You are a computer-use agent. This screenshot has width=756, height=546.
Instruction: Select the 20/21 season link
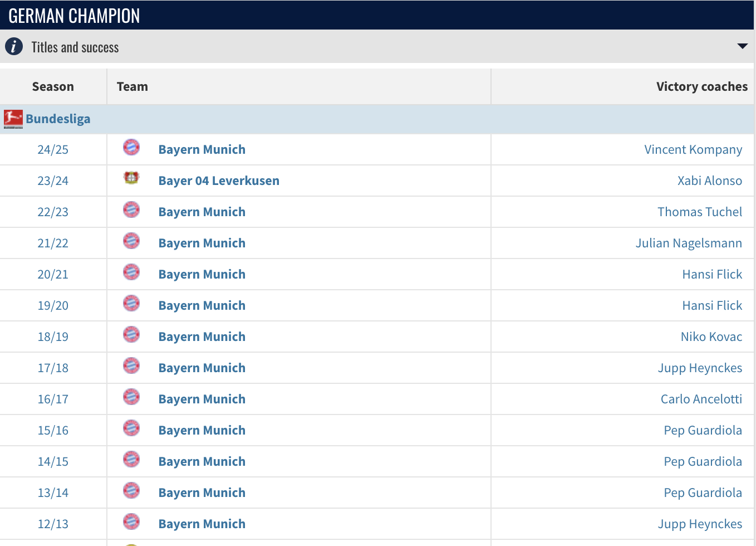point(53,274)
